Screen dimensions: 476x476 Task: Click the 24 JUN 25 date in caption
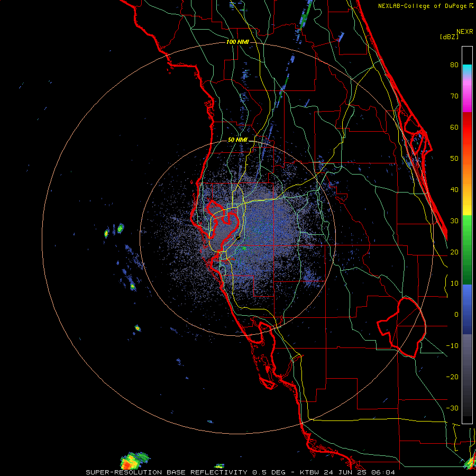pyautogui.click(x=345, y=472)
